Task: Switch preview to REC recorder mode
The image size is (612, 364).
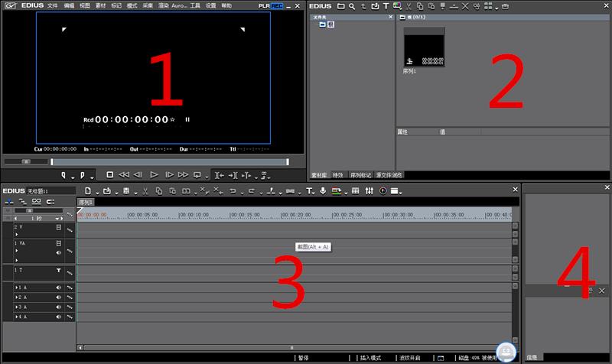Action: [277, 6]
